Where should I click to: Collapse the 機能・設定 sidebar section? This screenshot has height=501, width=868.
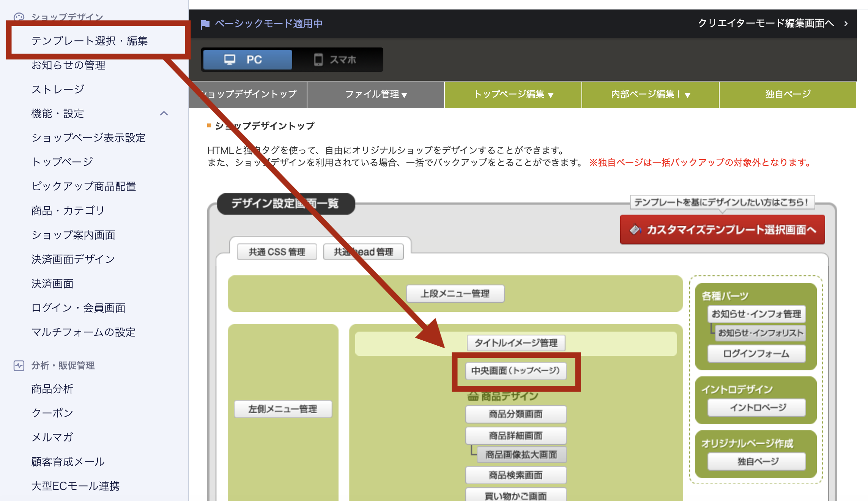click(164, 113)
